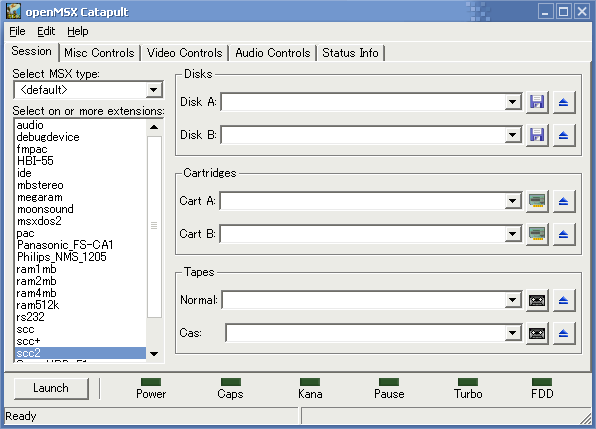Image resolution: width=596 pixels, height=429 pixels.
Task: Select the HBI-55 extension
Action: click(x=81, y=161)
